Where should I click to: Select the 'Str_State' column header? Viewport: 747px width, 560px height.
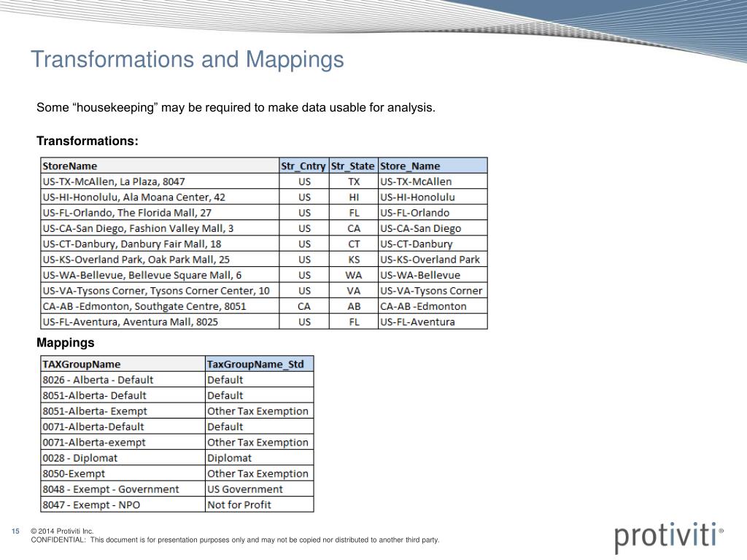pos(354,166)
